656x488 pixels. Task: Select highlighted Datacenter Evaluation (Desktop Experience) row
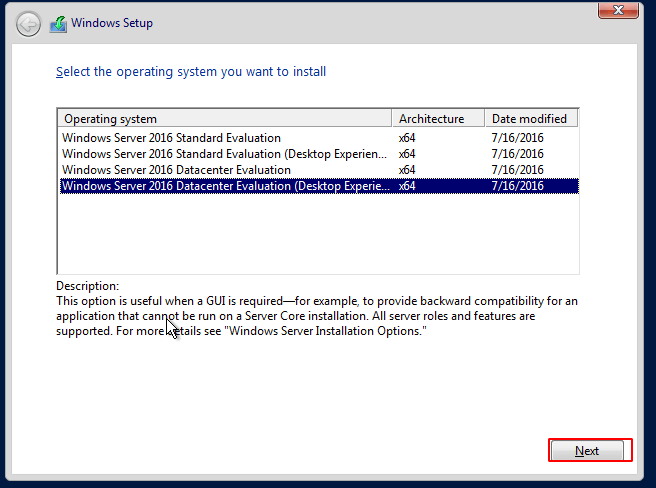tap(224, 186)
